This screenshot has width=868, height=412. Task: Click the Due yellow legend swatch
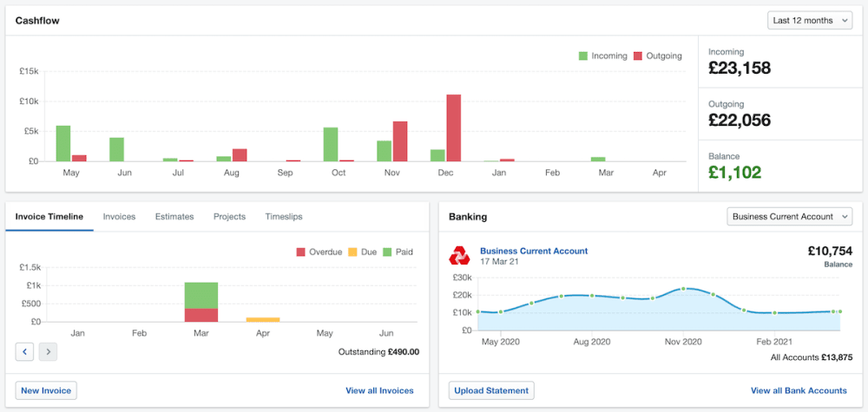coord(354,252)
